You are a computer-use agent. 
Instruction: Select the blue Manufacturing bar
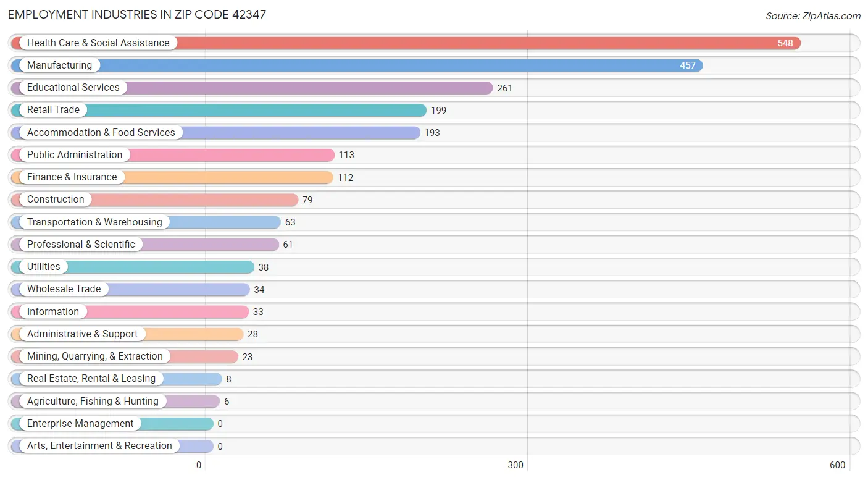click(x=357, y=65)
